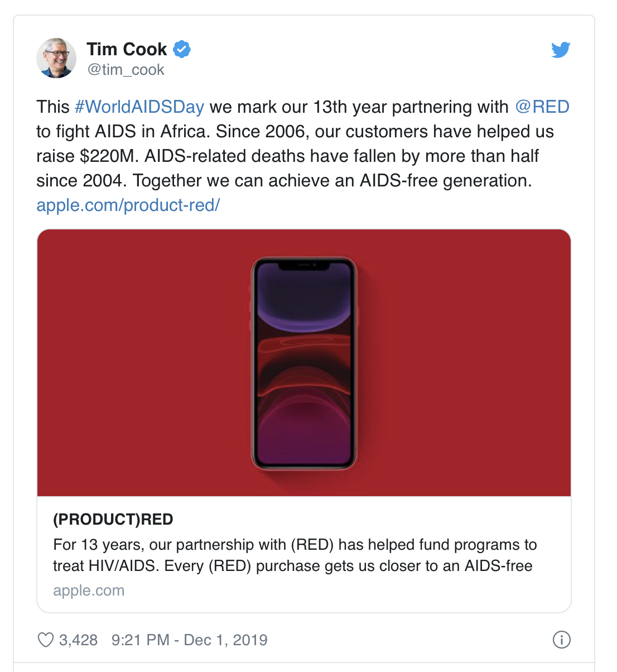Click the @tim_cook handle
The image size is (617, 672).
pos(125,69)
